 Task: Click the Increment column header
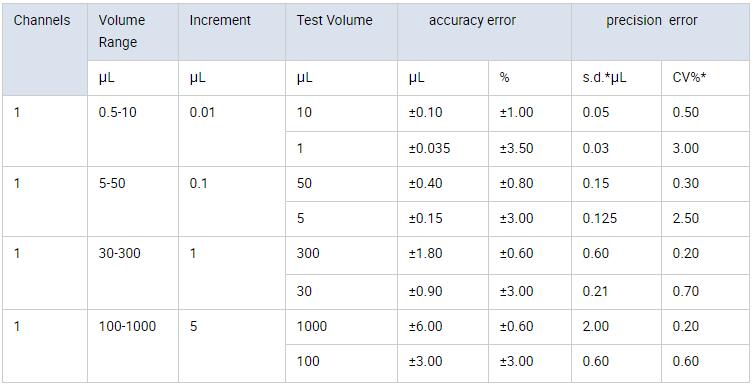click(x=232, y=32)
